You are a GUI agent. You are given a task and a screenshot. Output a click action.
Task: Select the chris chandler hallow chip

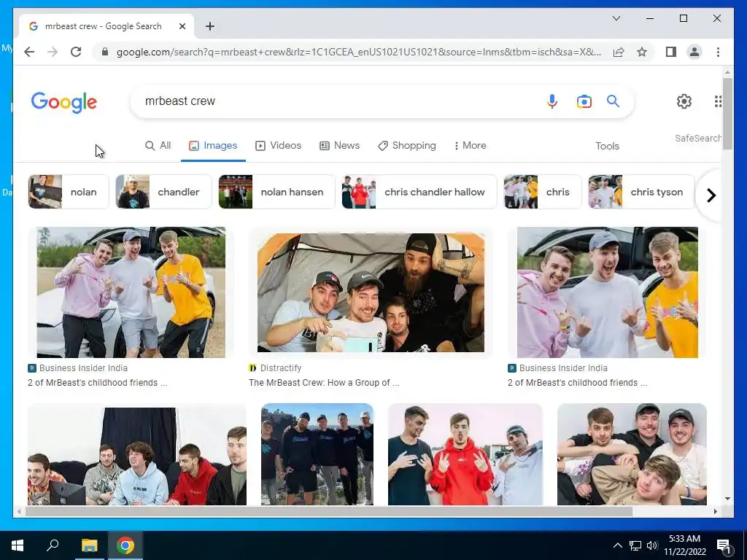point(419,192)
